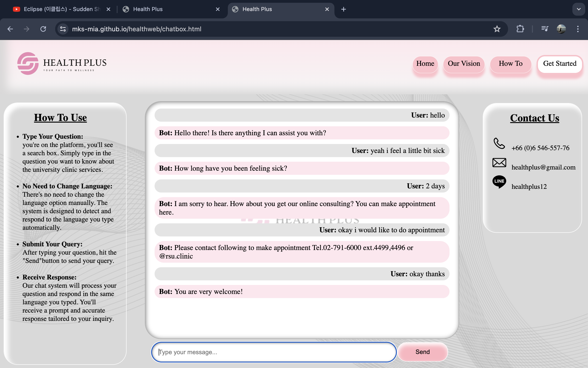Click the 'Type Your Question:' instruction heading

click(53, 137)
